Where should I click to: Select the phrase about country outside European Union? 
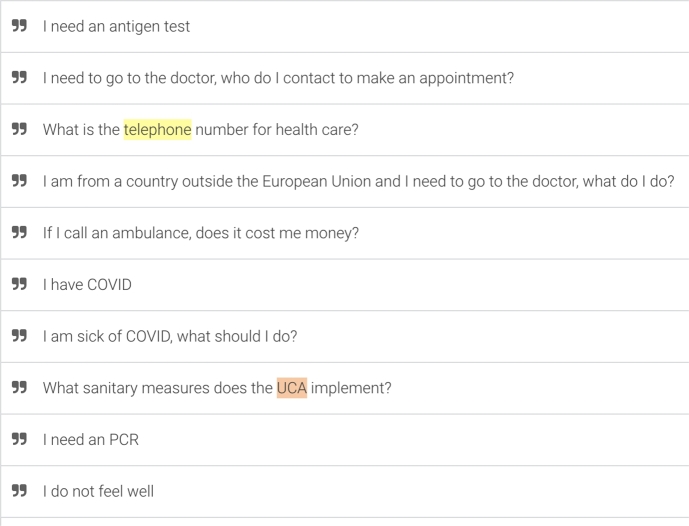tap(359, 181)
